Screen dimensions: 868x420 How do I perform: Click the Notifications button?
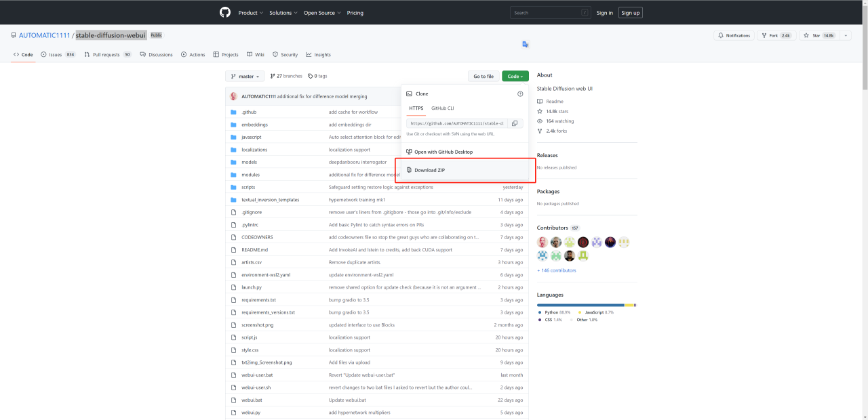click(x=734, y=35)
